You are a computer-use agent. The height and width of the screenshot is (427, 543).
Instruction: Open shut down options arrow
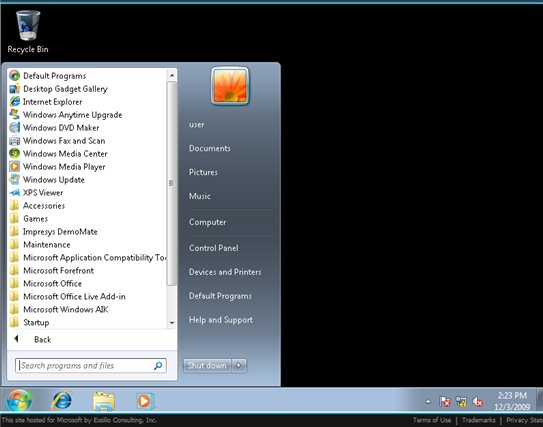[239, 365]
